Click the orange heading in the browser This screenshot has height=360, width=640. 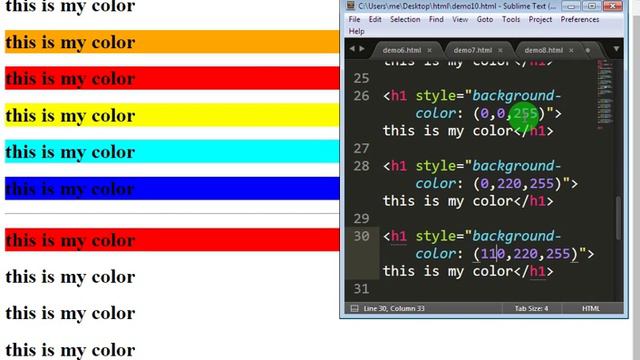172,42
